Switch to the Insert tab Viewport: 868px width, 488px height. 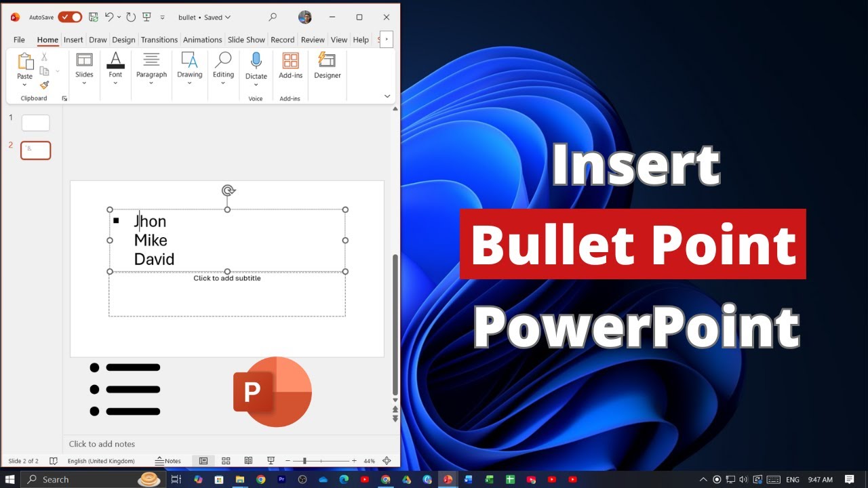73,40
